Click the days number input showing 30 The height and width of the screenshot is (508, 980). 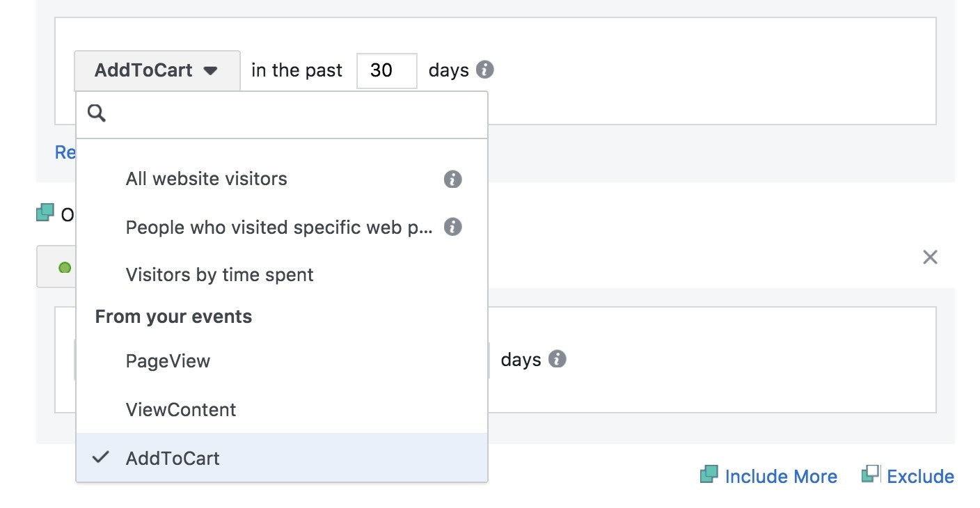(x=386, y=70)
